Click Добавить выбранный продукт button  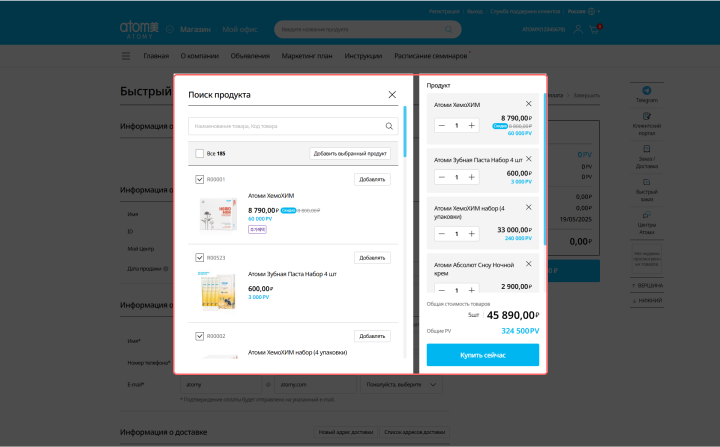tap(350, 153)
